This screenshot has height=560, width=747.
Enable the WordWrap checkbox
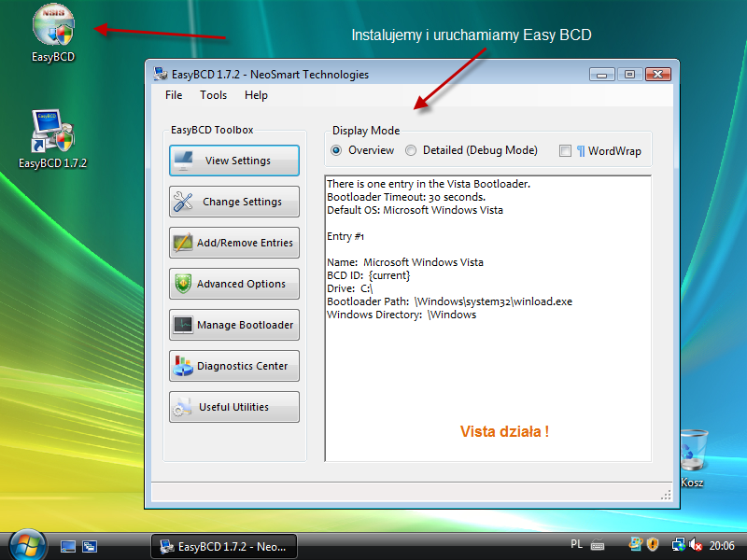click(x=565, y=151)
